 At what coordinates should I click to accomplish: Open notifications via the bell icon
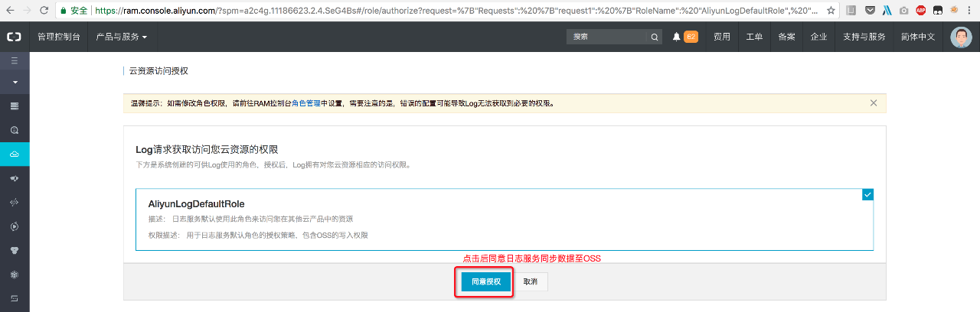[x=677, y=37]
